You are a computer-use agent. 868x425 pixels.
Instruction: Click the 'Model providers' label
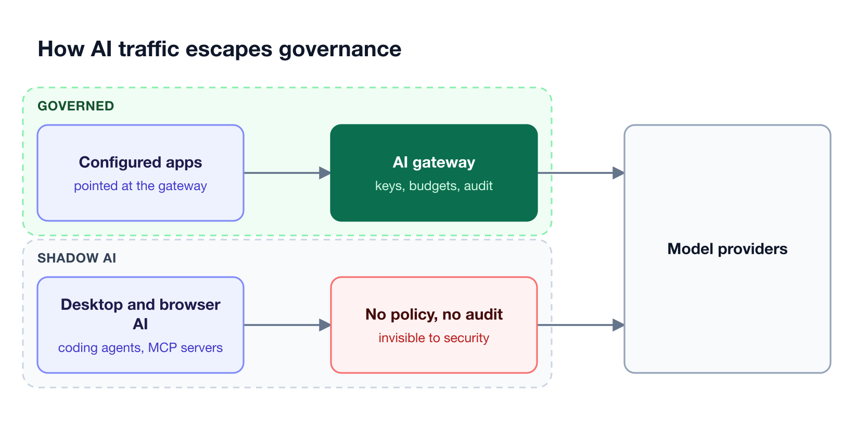(x=727, y=249)
